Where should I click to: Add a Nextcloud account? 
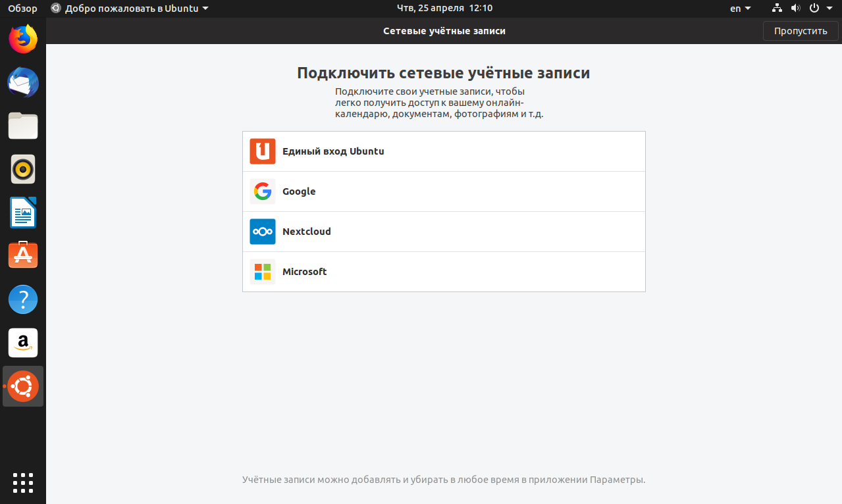click(444, 232)
